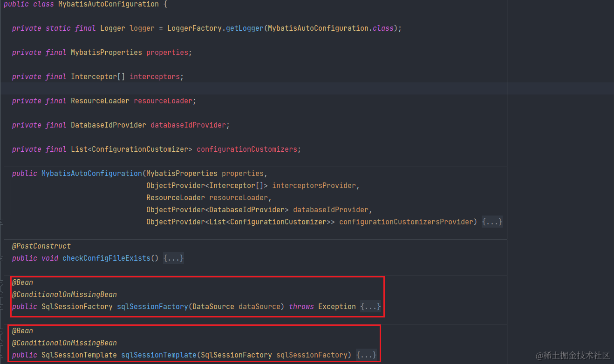Click the @PostConstruct annotation

[x=41, y=246]
